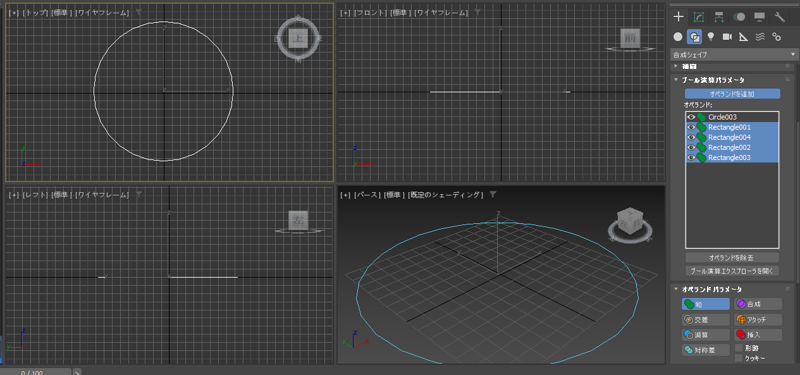800x375 pixels.
Task: Toggle visibility eye of Circle003 operand
Action: (x=691, y=117)
